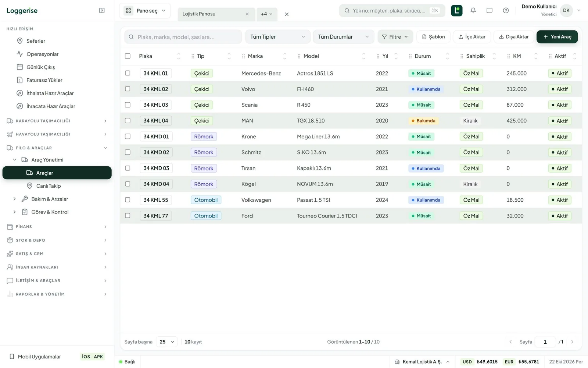Select all rows header checkbox
588x368 pixels.
click(x=128, y=56)
